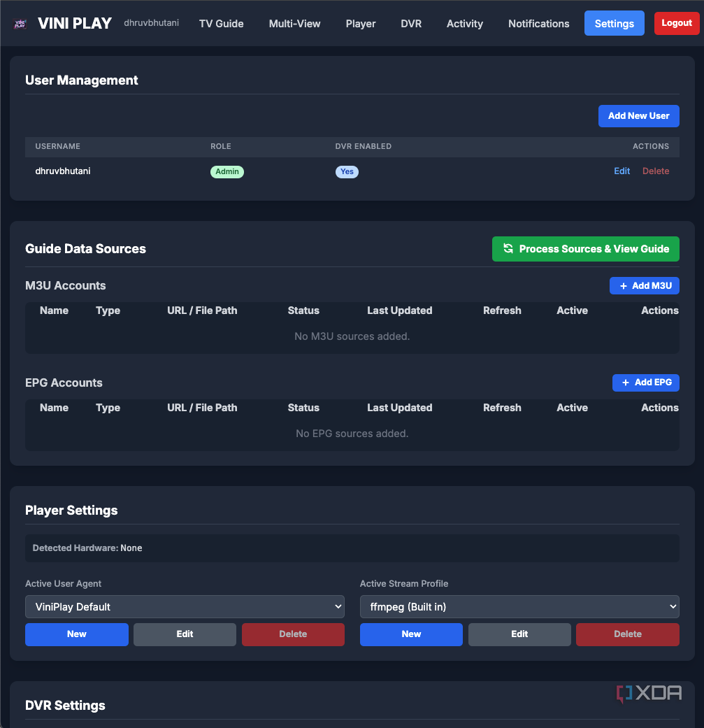This screenshot has height=728, width=704.
Task: Click the dhruvbhutani name in header
Action: [151, 23]
